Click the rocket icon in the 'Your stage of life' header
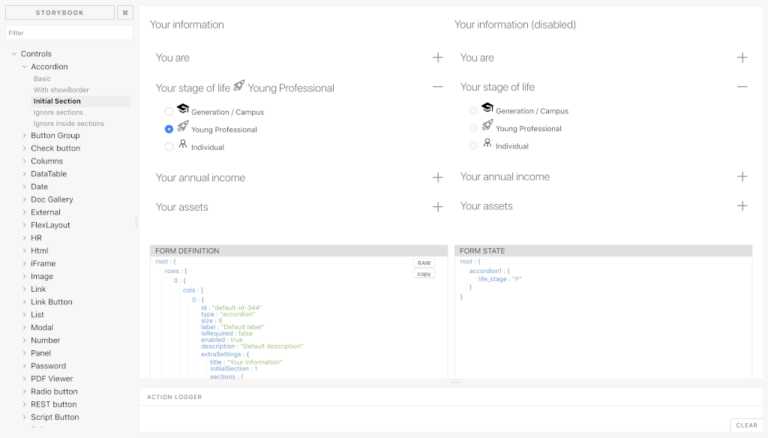Screen dimensions: 768x438 pyautogui.click(x=239, y=85)
